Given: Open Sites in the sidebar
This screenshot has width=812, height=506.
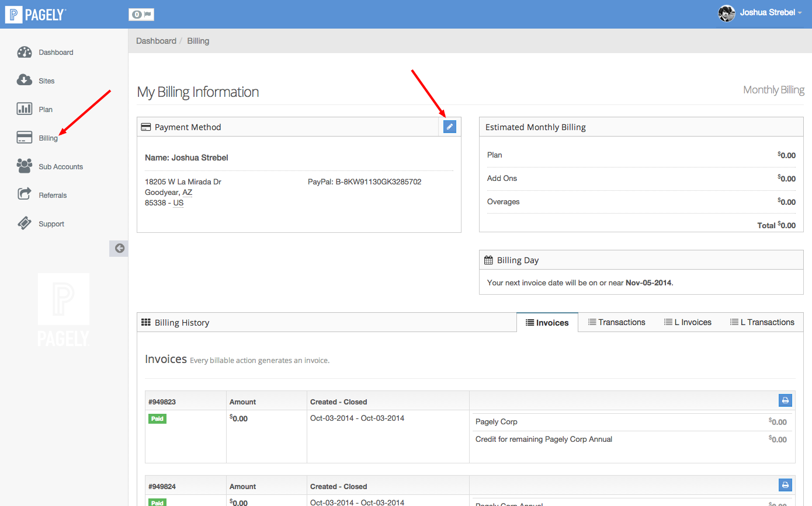Looking at the screenshot, I should point(47,81).
